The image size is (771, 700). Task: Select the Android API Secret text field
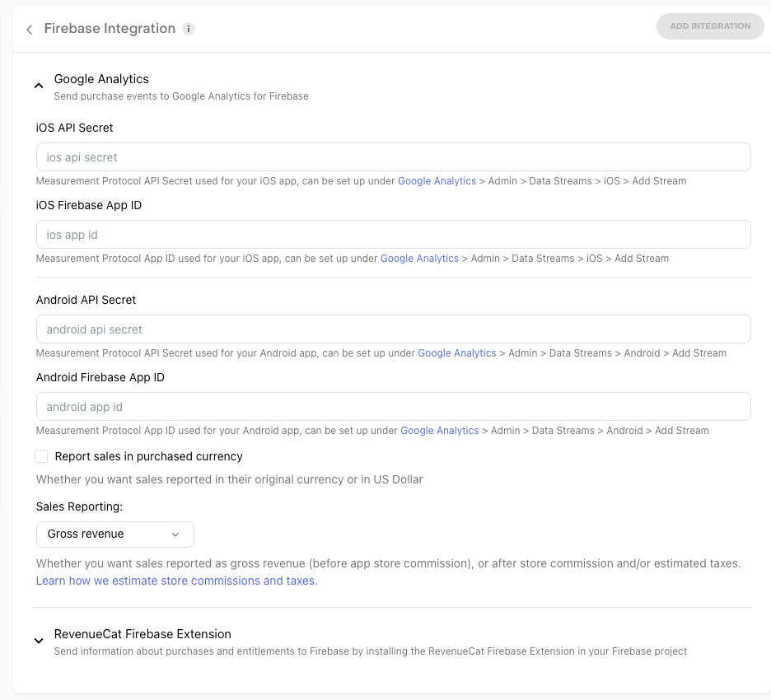point(393,329)
